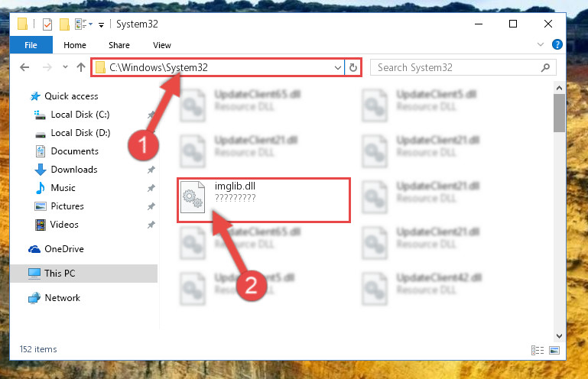Screen dimensions: 588x379
Task: Click the Search System32 input field
Action: point(456,67)
